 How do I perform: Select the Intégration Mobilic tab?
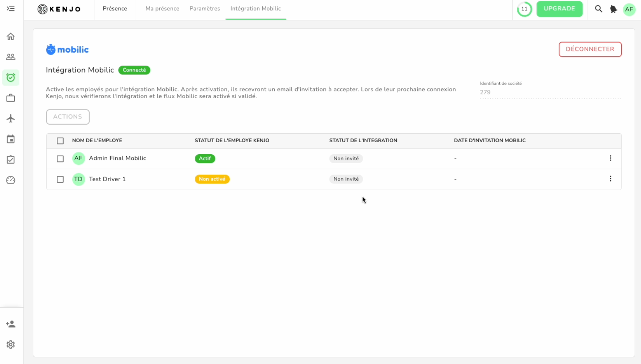(256, 9)
